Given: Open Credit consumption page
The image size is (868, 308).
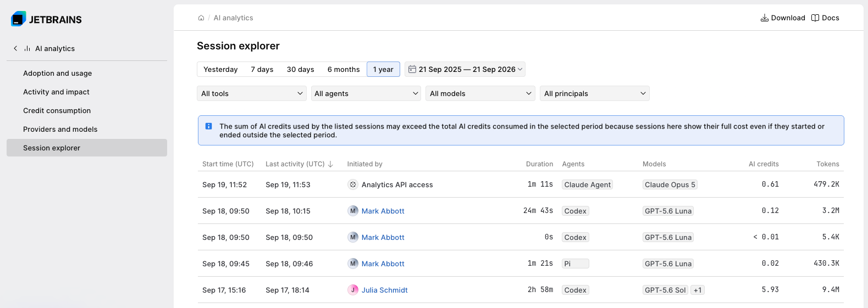Looking at the screenshot, I should pyautogui.click(x=87, y=110).
